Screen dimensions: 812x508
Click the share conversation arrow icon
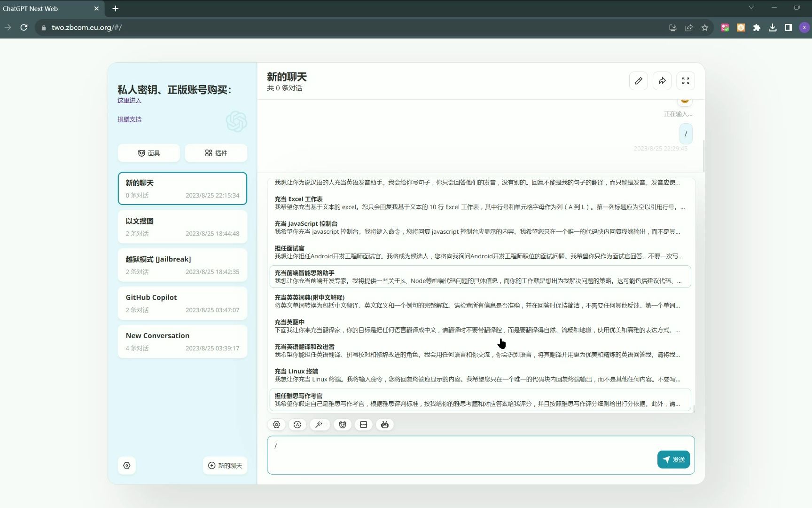(x=662, y=81)
